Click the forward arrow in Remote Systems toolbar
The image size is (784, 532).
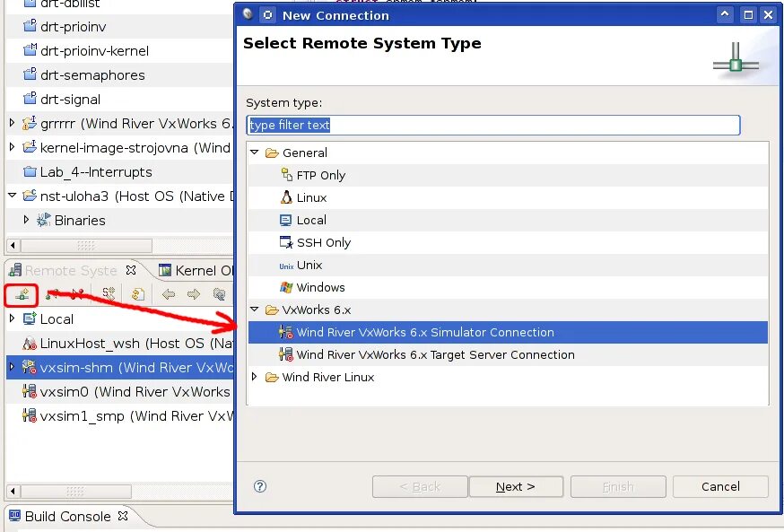click(194, 294)
